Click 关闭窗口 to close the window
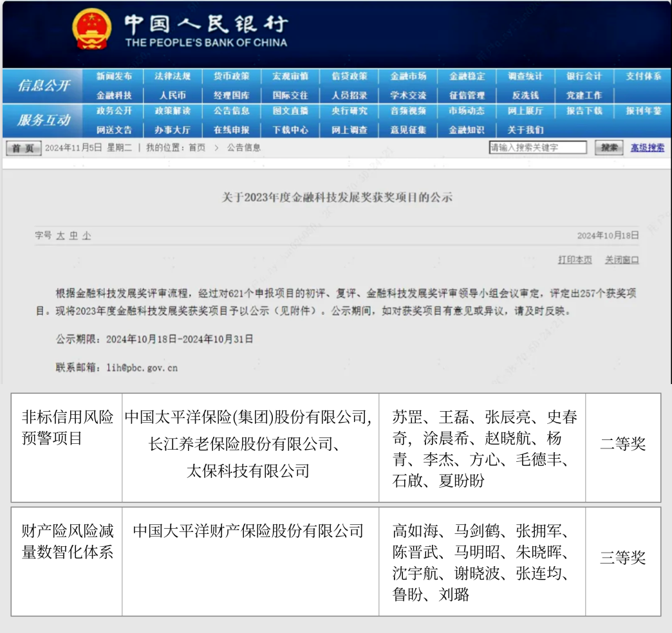672x633 pixels. tap(621, 260)
